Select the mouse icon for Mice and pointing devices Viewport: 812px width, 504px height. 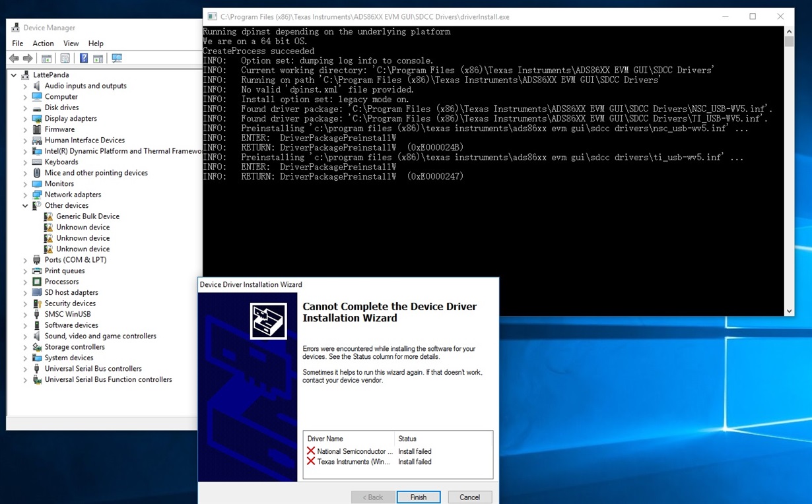point(37,173)
